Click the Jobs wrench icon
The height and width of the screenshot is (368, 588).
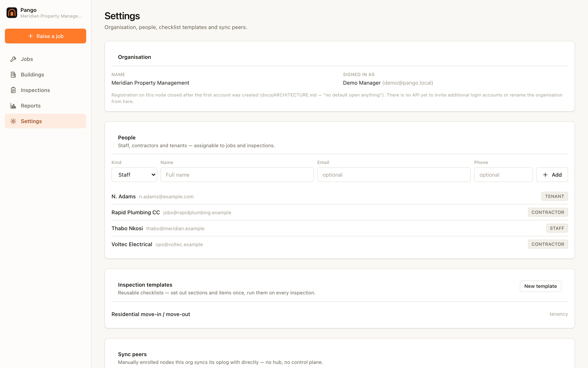tap(13, 59)
